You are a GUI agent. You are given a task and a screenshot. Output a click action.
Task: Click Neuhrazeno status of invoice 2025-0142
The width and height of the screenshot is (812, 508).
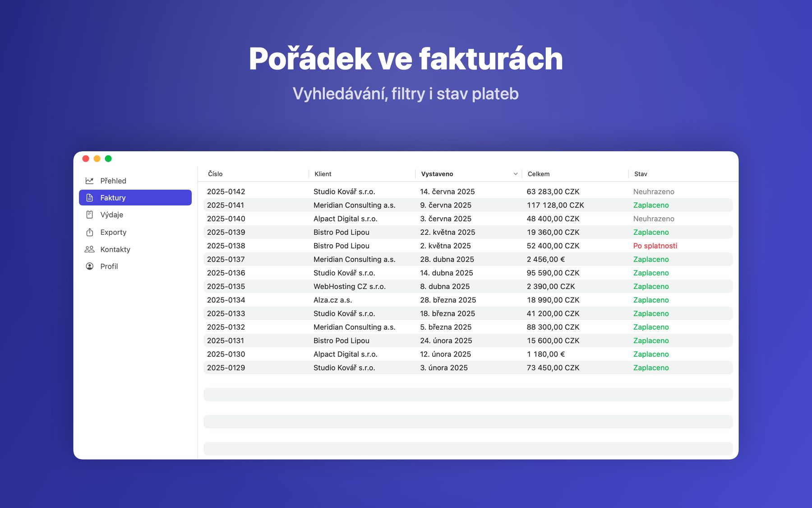point(654,191)
